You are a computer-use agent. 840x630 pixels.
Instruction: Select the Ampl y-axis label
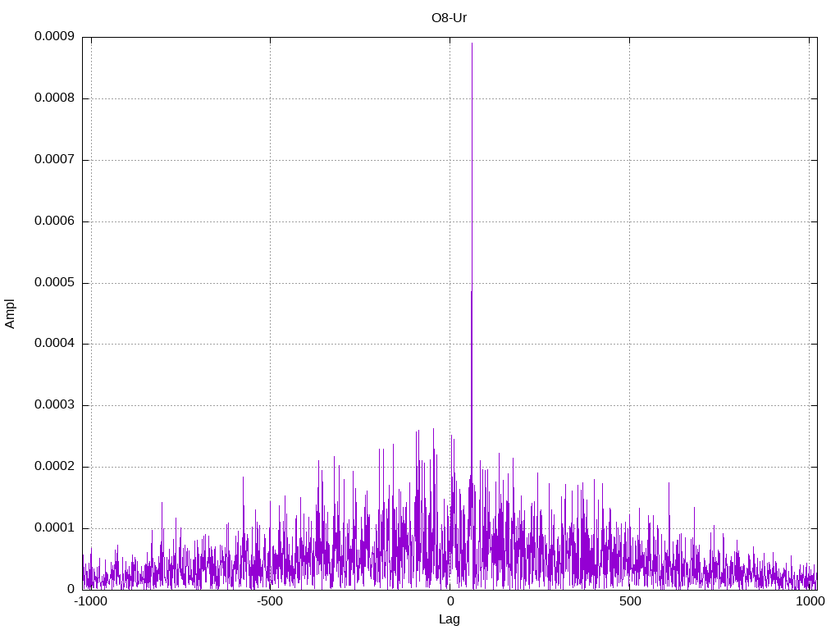coord(10,314)
